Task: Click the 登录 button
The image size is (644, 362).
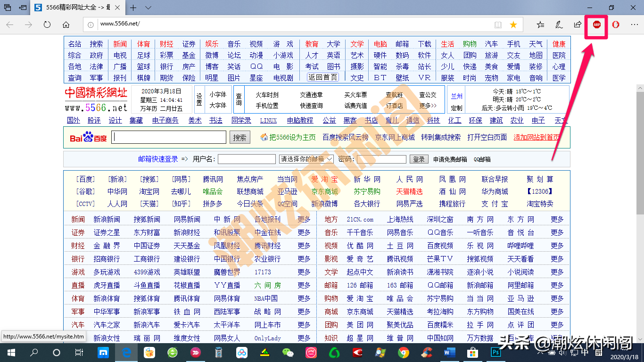Action: point(419,159)
